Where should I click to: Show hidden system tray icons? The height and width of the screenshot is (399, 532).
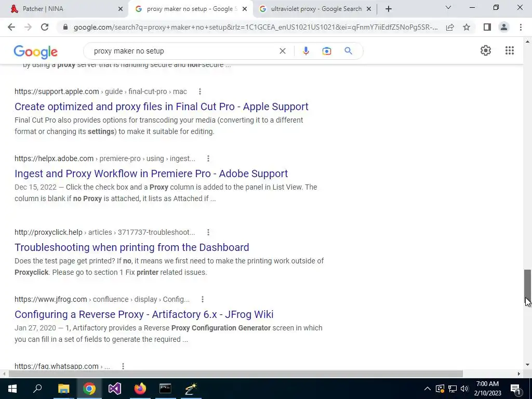(428, 389)
